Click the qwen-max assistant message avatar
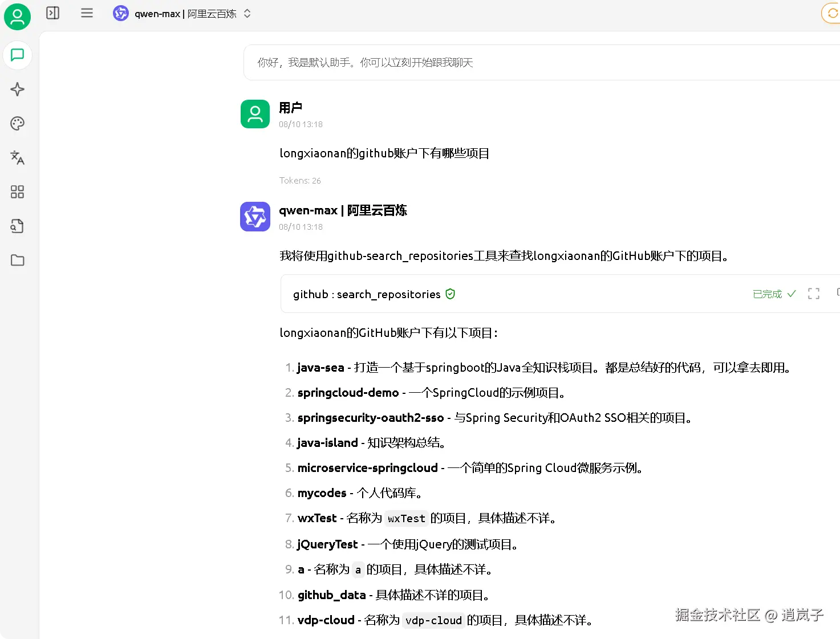The width and height of the screenshot is (840, 639). tap(255, 217)
